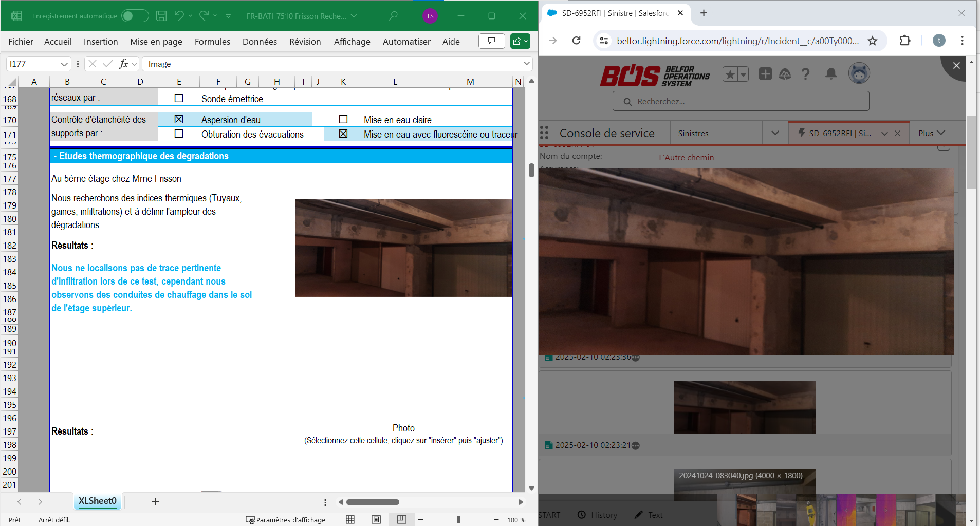This screenshot has width=980, height=526.
Task: Open the Excel comments pane button
Action: point(492,41)
